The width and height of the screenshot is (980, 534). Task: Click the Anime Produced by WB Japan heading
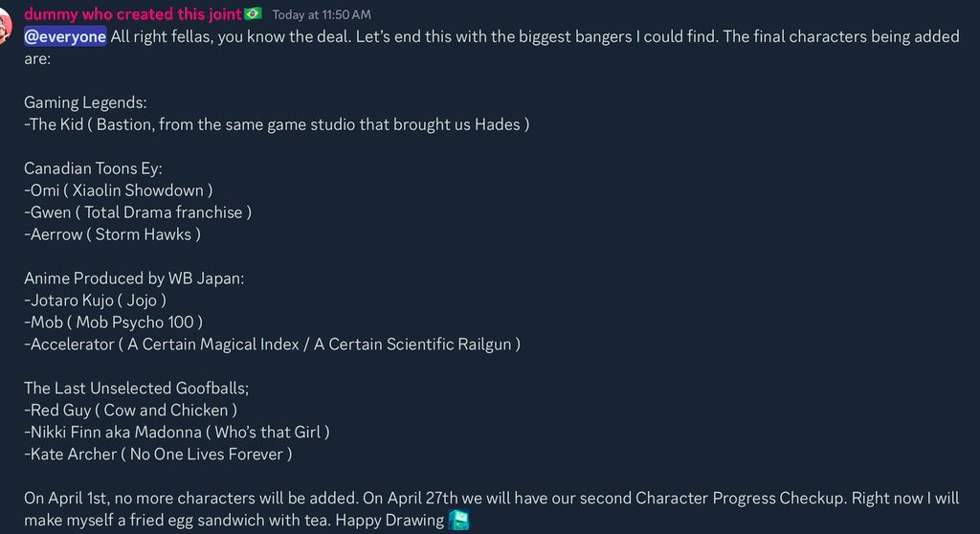tap(134, 278)
